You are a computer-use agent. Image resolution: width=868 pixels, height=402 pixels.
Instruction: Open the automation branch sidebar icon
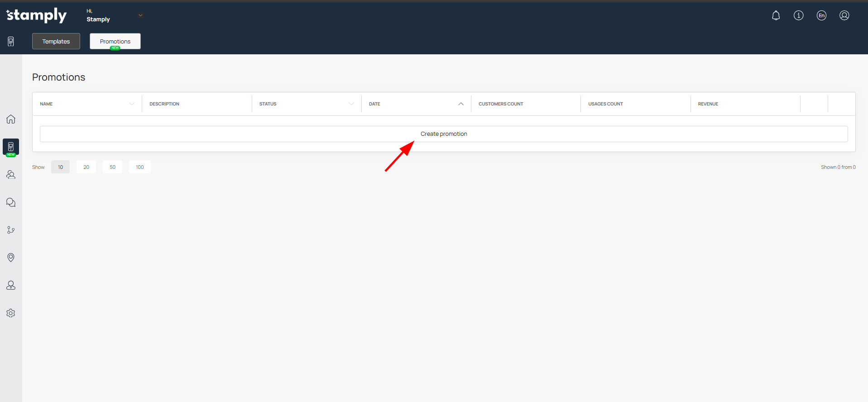[x=11, y=230]
